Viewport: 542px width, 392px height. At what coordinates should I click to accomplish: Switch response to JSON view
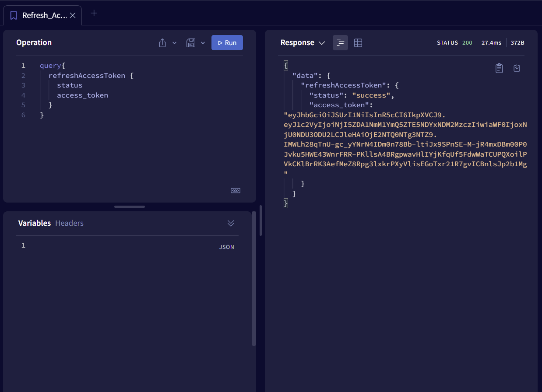click(x=340, y=43)
